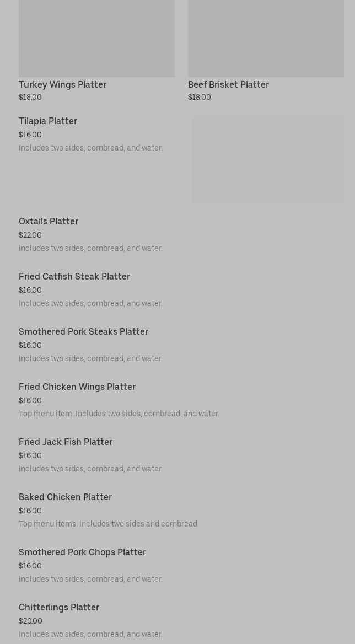The width and height of the screenshot is (355, 644).
Task: Select the Oxtails Platter item
Action: [x=49, y=221]
